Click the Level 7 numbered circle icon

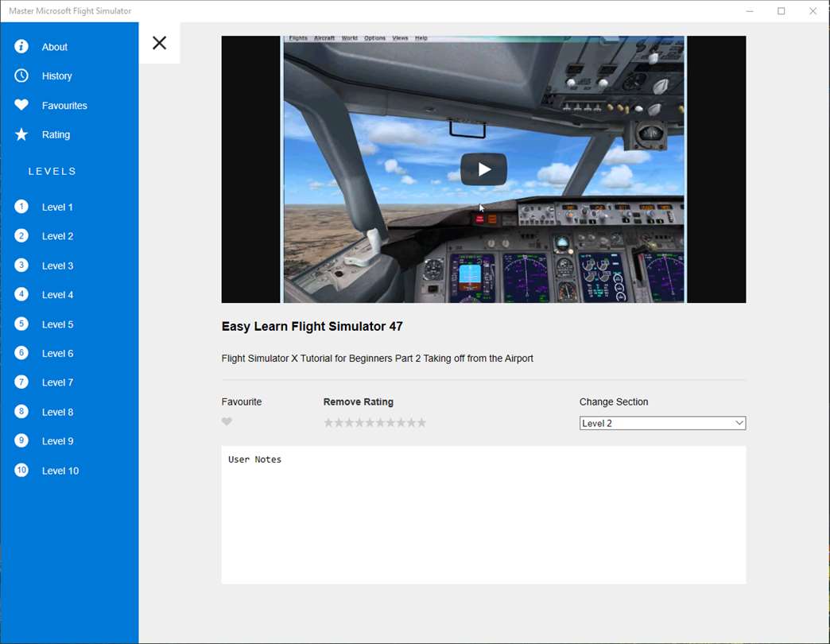(21, 382)
